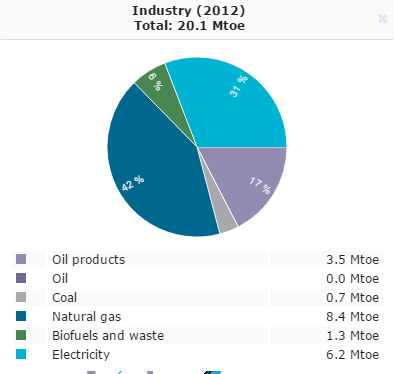Viewport: 394px width, 374px height.
Task: Click the Natural gas legend color square
Action: coord(21,316)
